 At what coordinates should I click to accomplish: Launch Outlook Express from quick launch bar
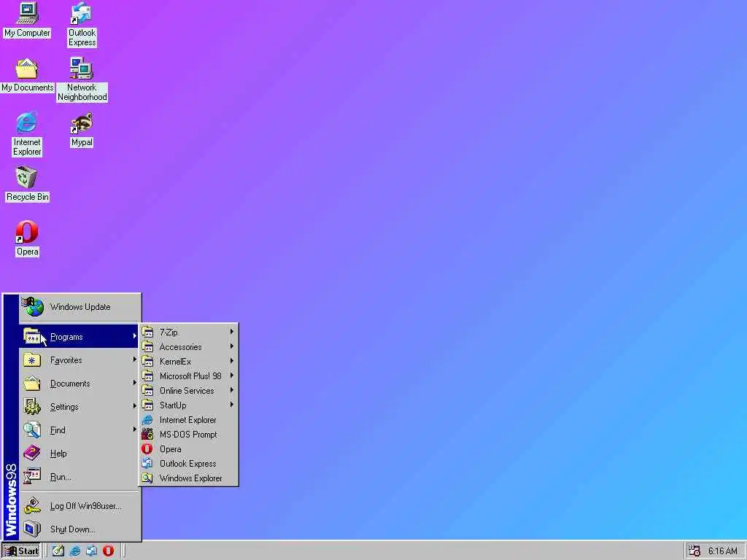coord(91,551)
